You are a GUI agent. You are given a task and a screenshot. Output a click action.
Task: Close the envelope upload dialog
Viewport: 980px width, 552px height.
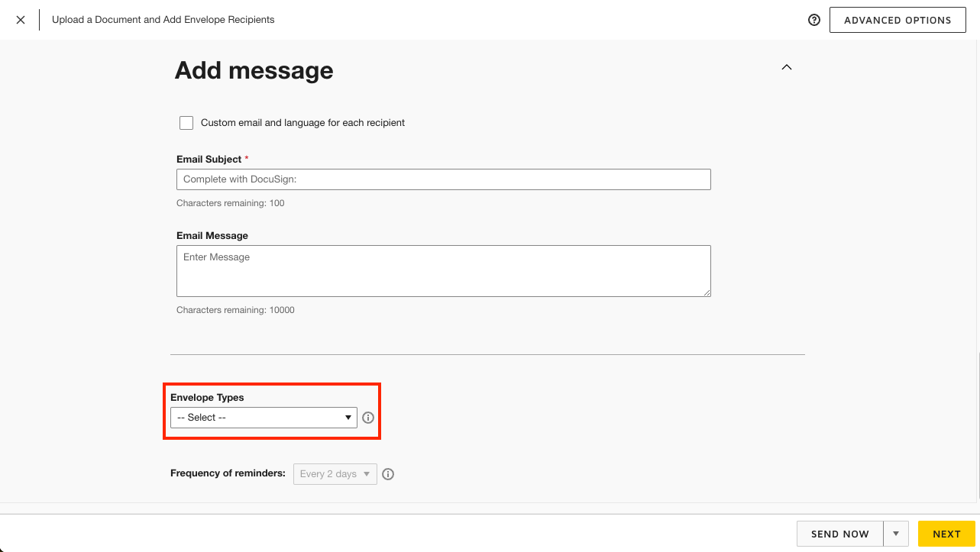21,20
